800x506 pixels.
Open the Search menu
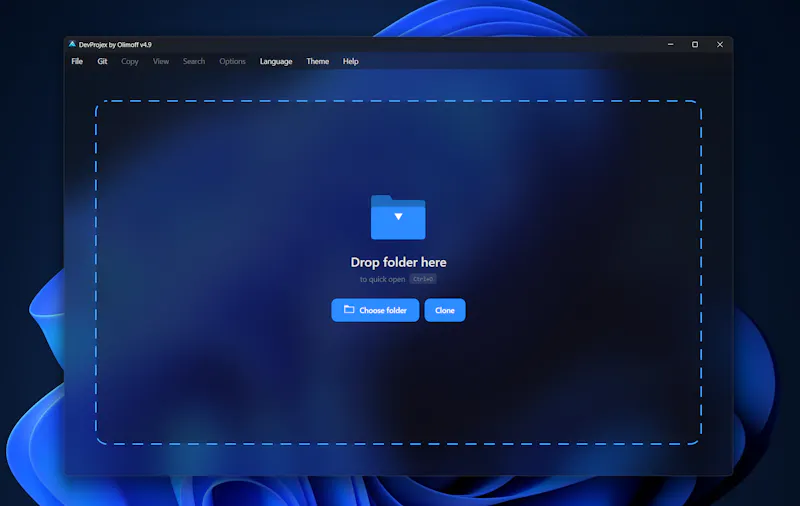click(194, 61)
